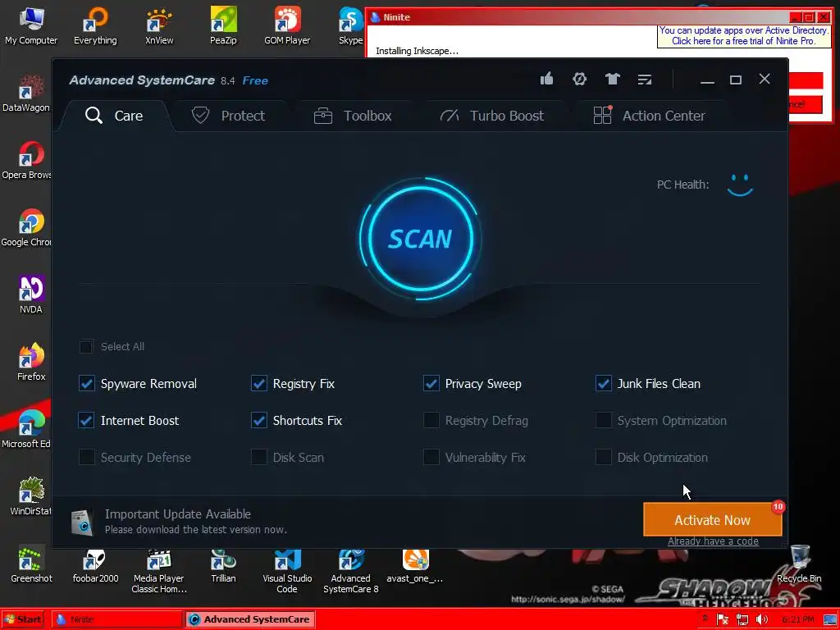Uncheck Internet Boost

tap(86, 421)
